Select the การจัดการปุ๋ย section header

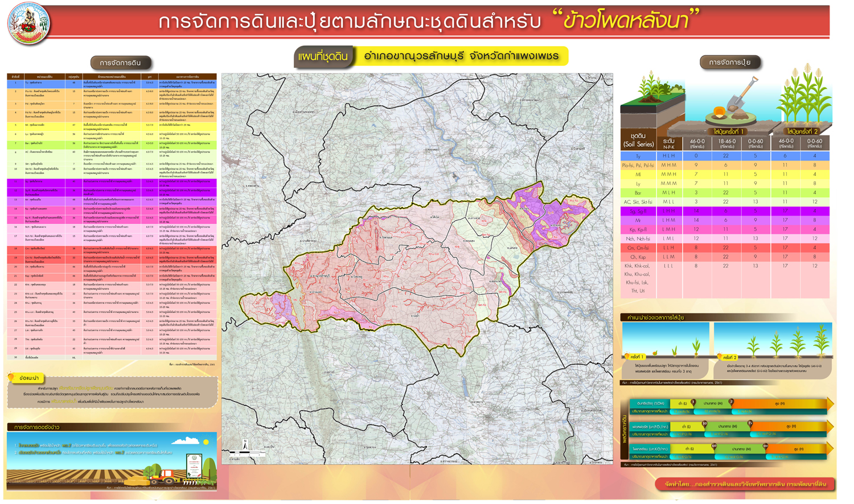pyautogui.click(x=729, y=63)
